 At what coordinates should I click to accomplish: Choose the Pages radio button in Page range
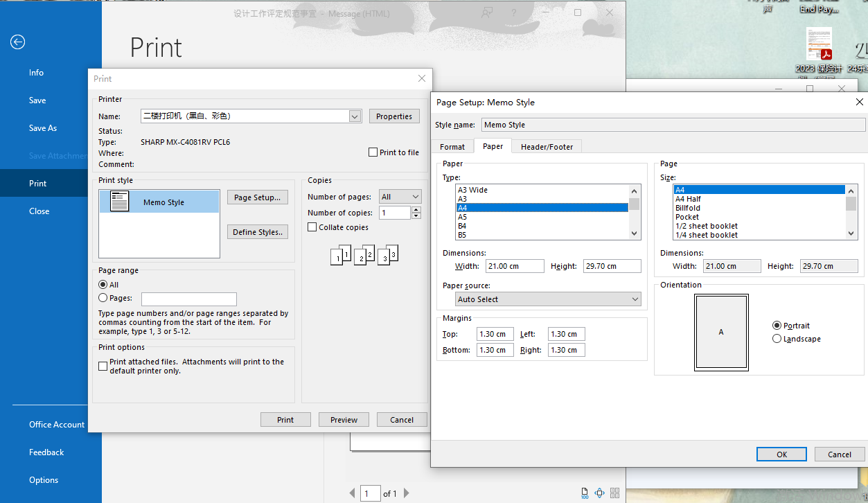point(103,298)
